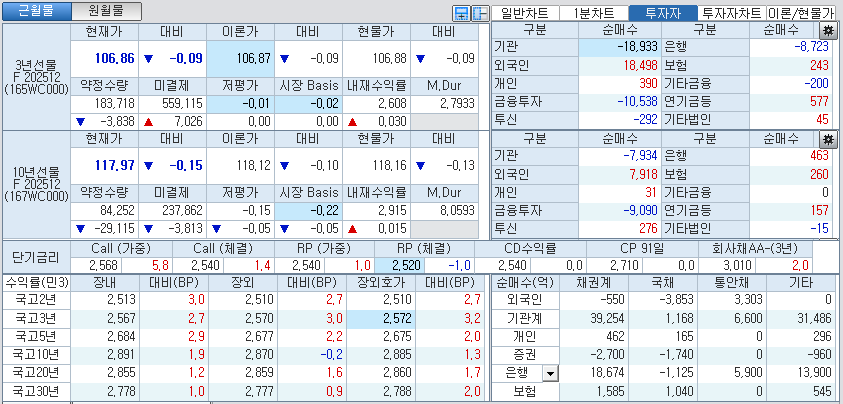Click the 수익률(민3) column header

coord(36,282)
